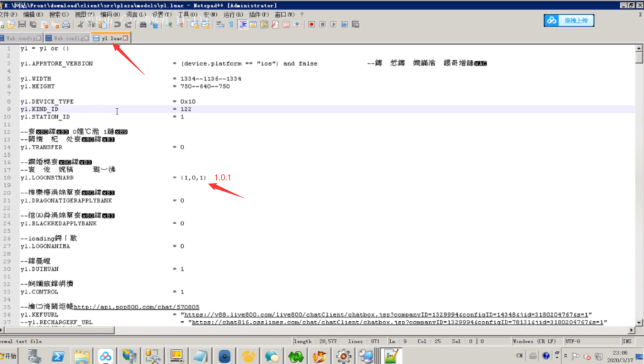The height and width of the screenshot is (364, 644).
Task: Toggle Show All Characters pilcrow icon
Action: pos(231,25)
